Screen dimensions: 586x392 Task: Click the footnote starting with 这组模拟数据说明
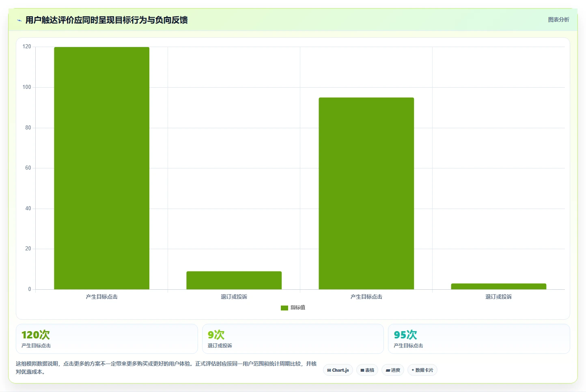point(166,368)
